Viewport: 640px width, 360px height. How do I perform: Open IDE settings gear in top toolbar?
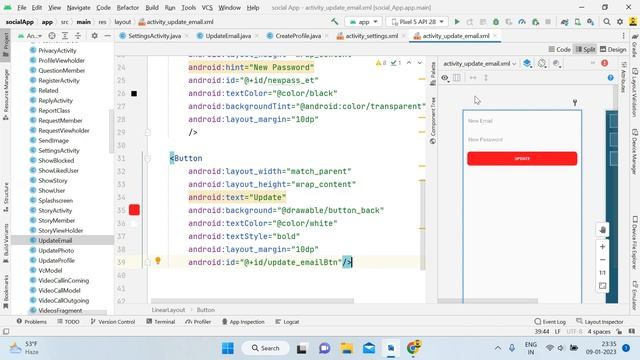coord(620,22)
